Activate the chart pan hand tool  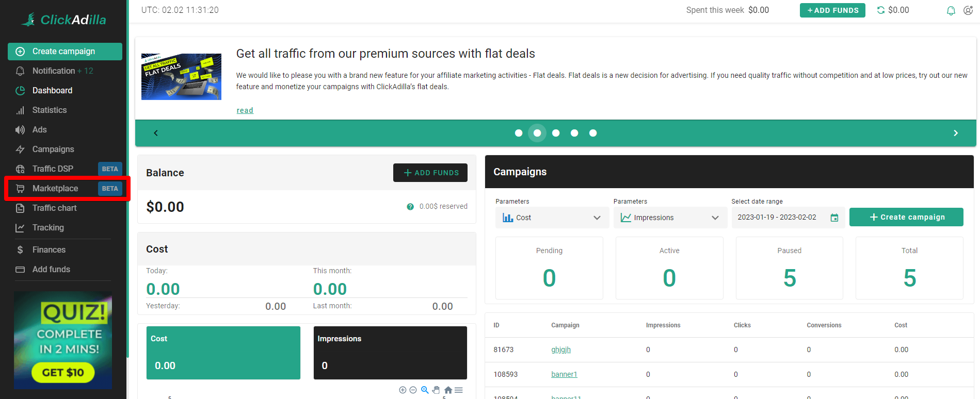tap(436, 390)
